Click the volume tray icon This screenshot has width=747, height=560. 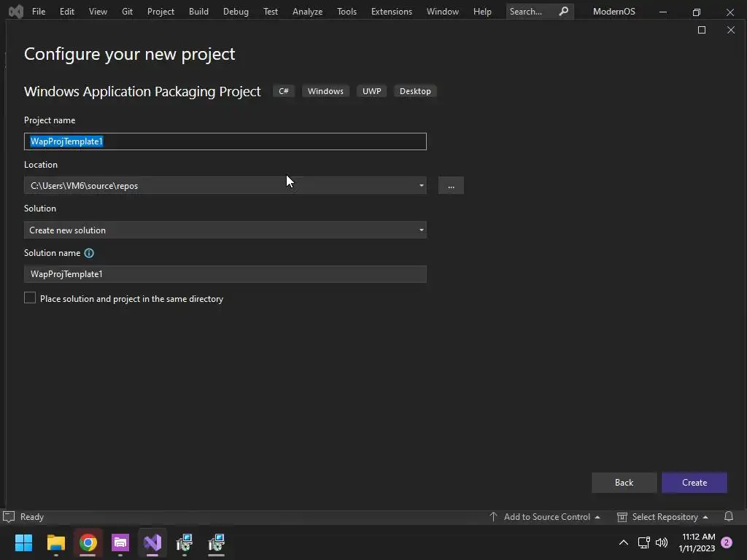tap(661, 542)
